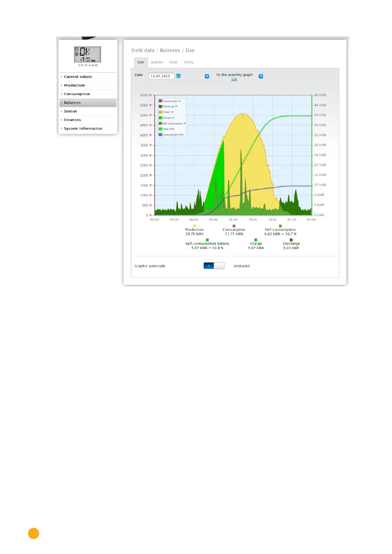Image resolution: width=392 pixels, height=554 pixels.
Task: Open System Information in the sidebar
Action: click(x=83, y=129)
